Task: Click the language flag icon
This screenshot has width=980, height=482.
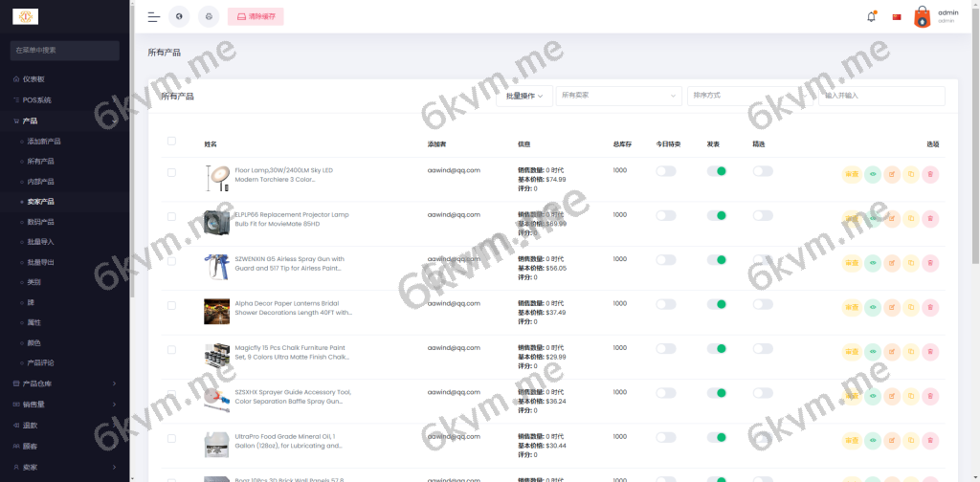Action: (x=897, y=17)
